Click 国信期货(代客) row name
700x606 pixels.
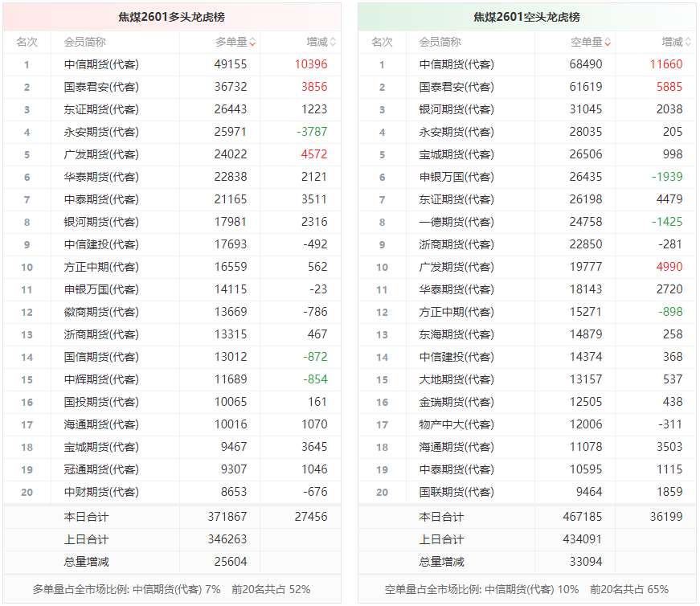(101, 358)
